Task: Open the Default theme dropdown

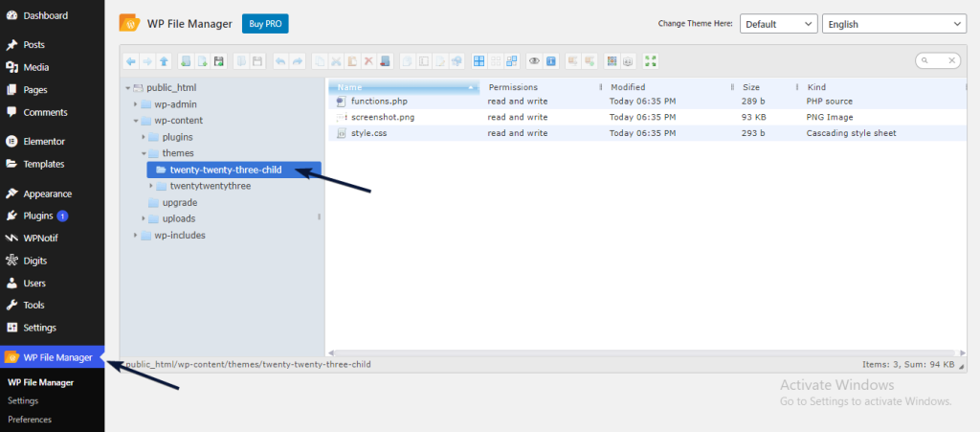Action: point(778,24)
